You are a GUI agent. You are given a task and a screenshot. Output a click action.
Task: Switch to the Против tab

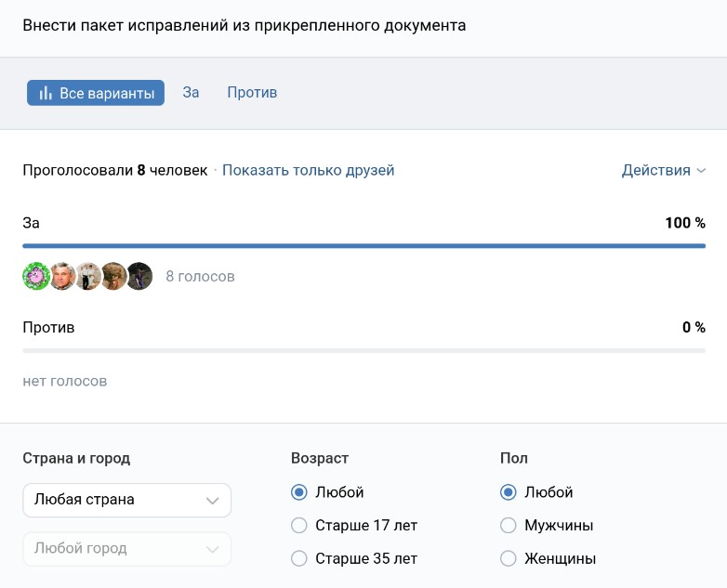(x=252, y=93)
